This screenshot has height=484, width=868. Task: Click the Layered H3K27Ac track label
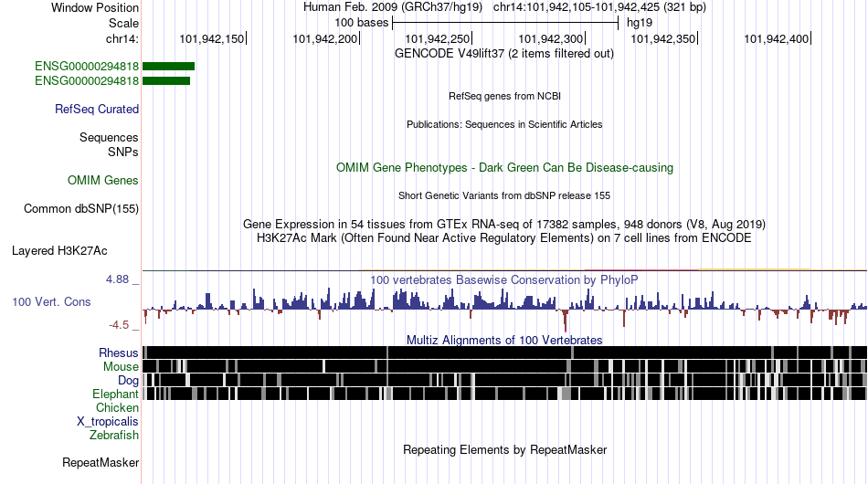[59, 250]
